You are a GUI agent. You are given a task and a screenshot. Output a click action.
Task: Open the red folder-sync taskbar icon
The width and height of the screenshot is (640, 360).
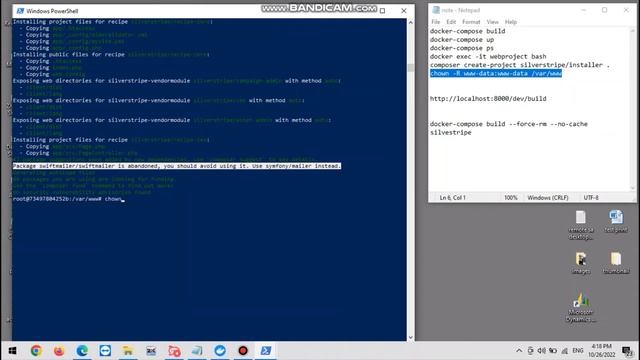[x=174, y=351]
